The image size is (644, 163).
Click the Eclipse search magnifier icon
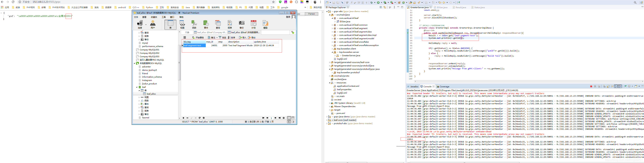(635, 3)
